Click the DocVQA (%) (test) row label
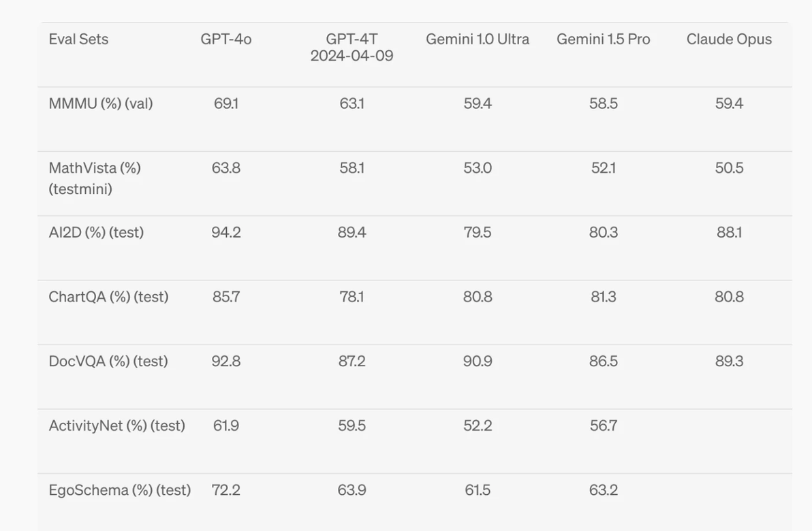The height and width of the screenshot is (531, 812). point(108,361)
